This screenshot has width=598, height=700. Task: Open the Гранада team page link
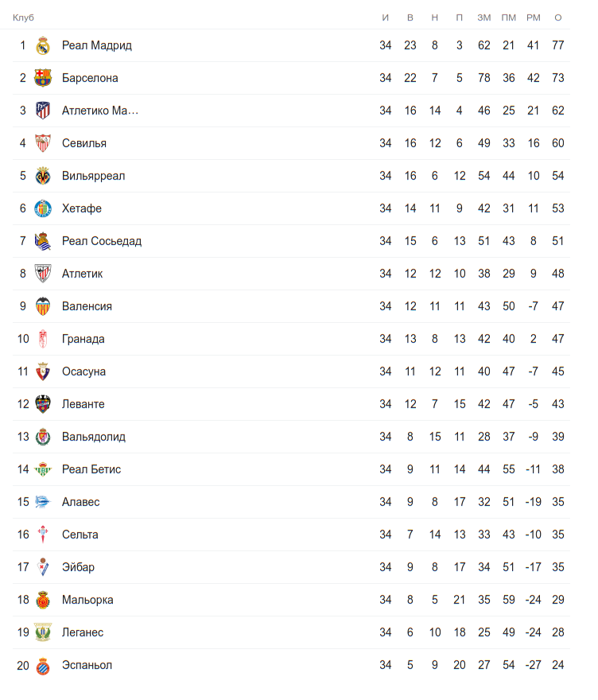pyautogui.click(x=83, y=339)
